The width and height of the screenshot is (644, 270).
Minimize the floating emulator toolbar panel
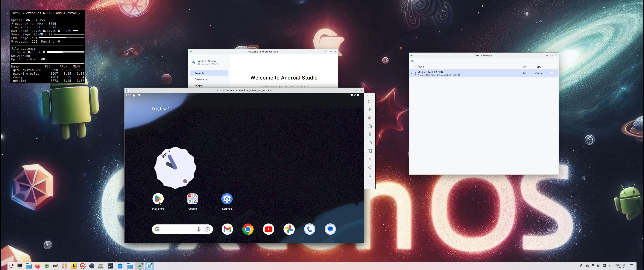click(x=367, y=96)
